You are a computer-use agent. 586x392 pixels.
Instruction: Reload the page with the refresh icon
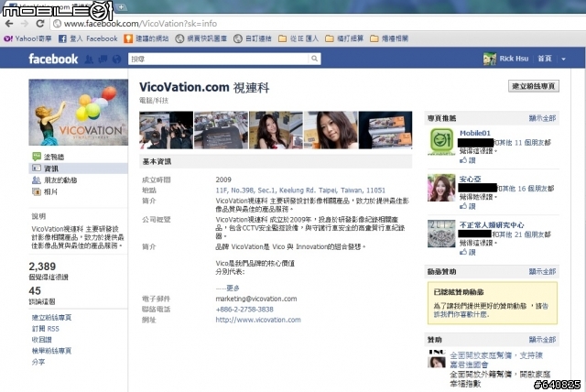pos(40,24)
